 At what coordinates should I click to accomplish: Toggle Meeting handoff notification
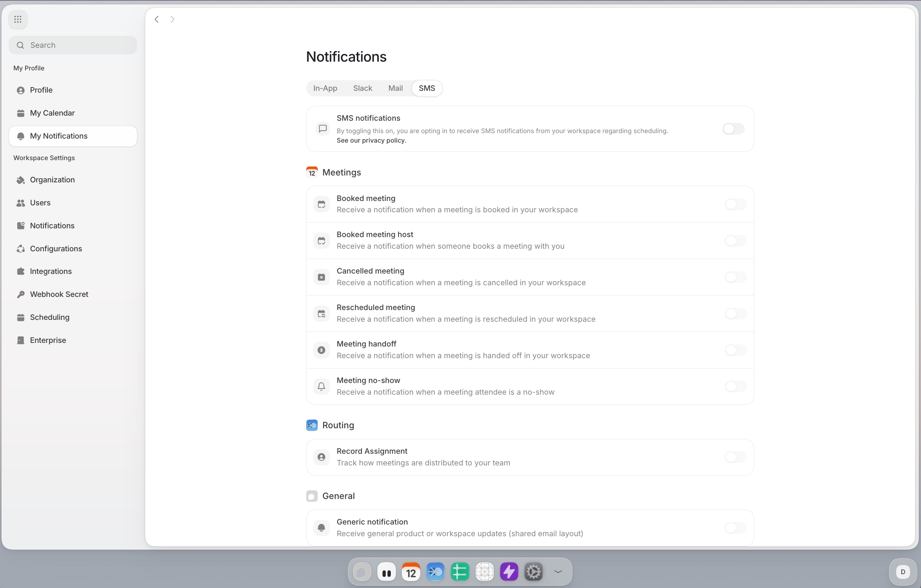tap(736, 350)
